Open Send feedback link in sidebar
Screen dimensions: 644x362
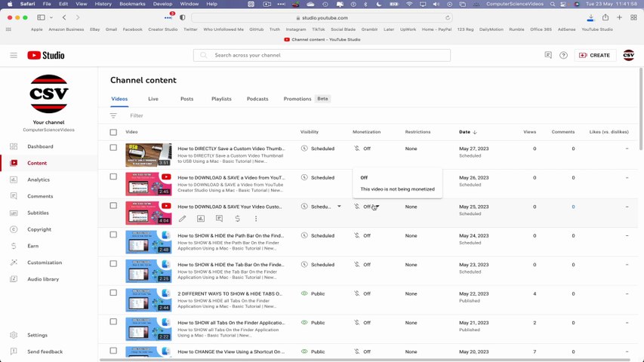(45, 351)
